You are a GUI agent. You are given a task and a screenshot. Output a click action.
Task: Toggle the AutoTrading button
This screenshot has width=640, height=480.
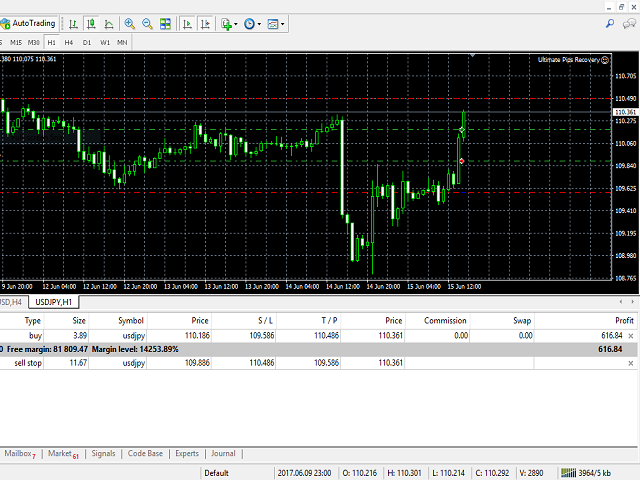pos(29,23)
